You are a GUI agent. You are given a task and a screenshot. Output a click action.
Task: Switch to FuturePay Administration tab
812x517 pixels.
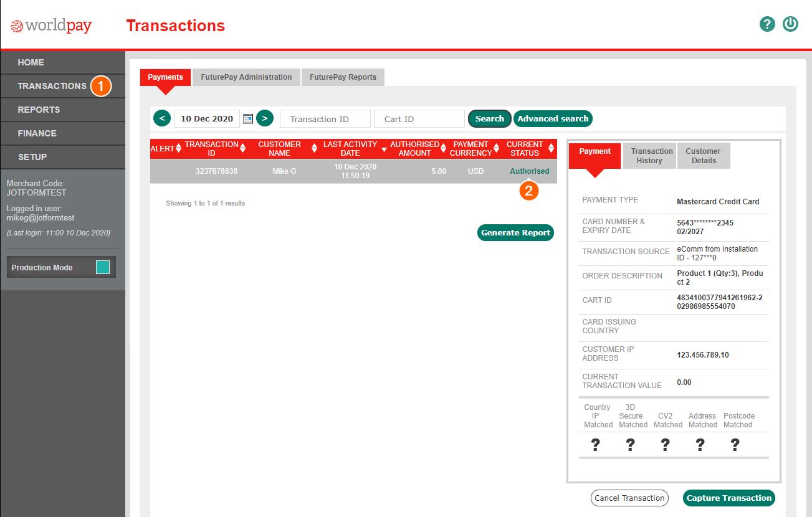click(x=246, y=77)
